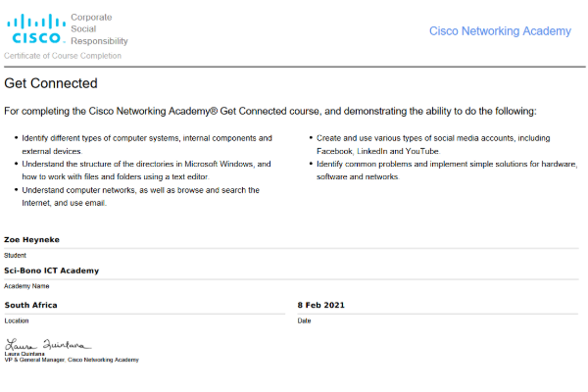Click the Location field label
The width and height of the screenshot is (588, 392).
[17, 320]
